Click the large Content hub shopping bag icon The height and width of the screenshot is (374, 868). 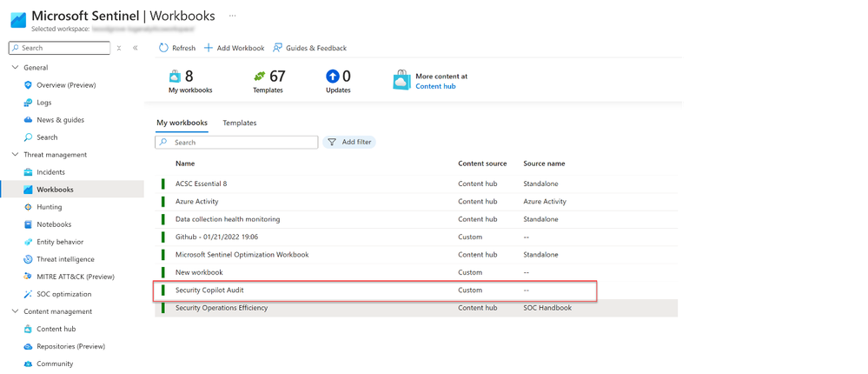pyautogui.click(x=402, y=81)
